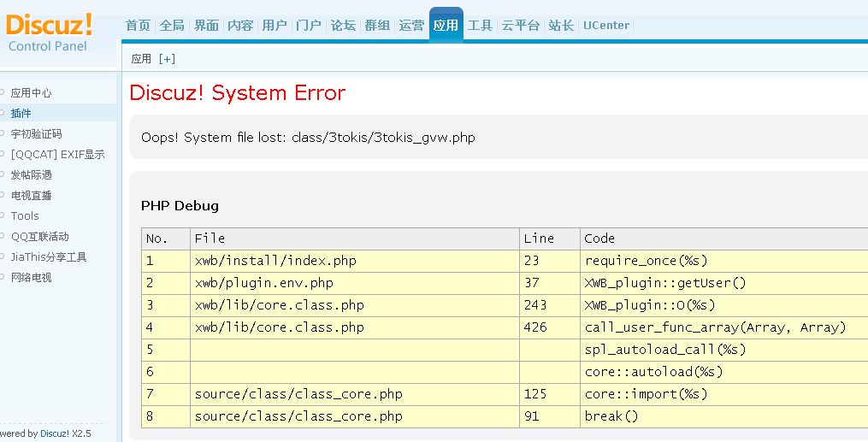Screen dimensions: 868x442
Task: Open the 站长 top menu
Action: coord(561,26)
